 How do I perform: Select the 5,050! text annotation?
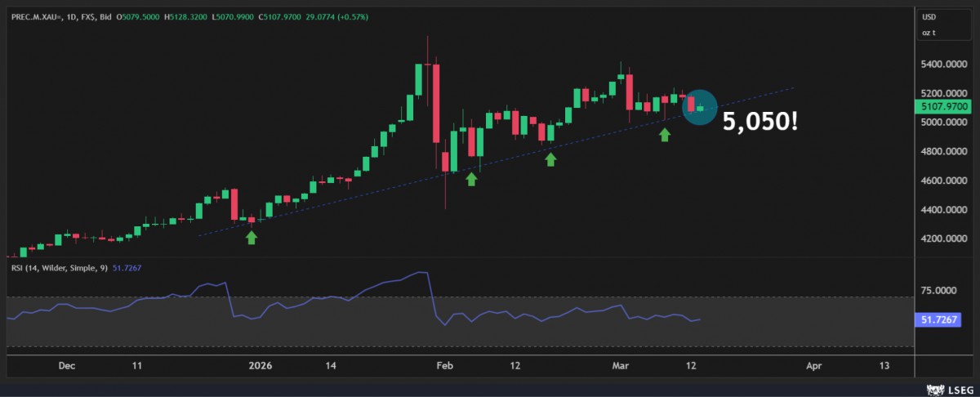[759, 122]
